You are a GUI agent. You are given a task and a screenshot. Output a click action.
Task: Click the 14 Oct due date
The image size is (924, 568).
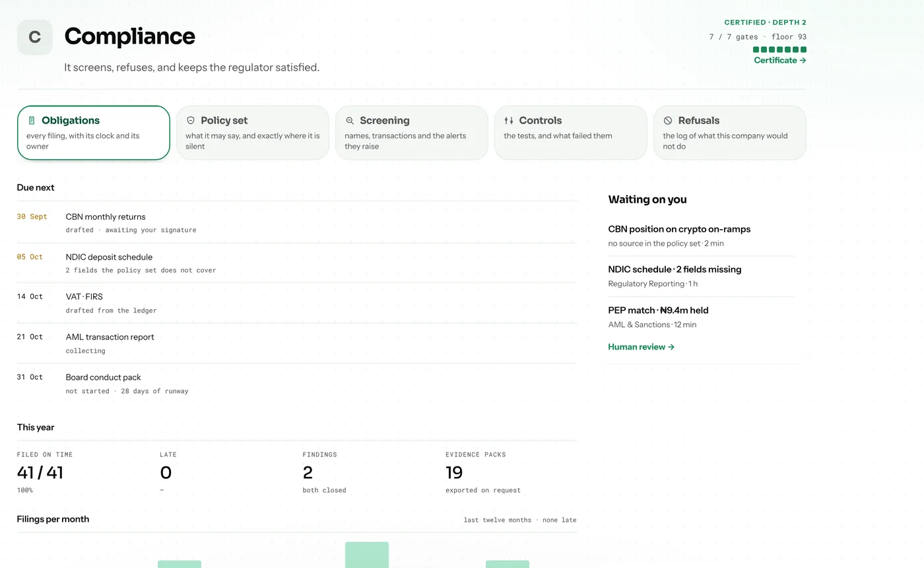coord(30,297)
